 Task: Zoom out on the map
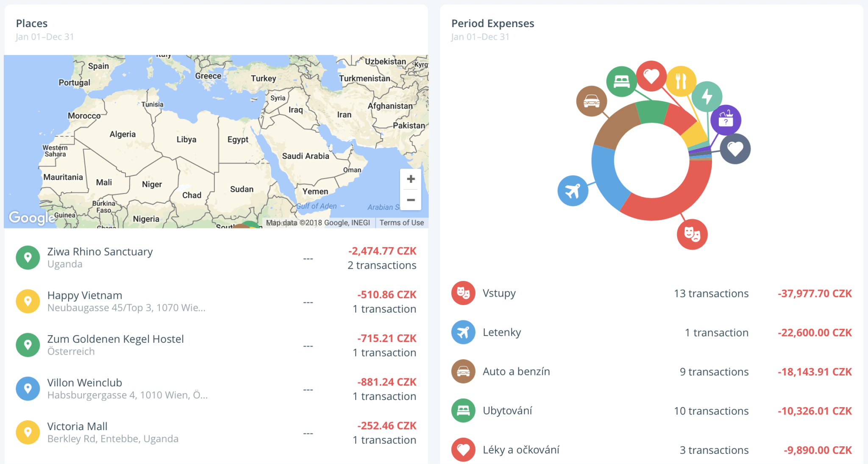click(x=410, y=200)
